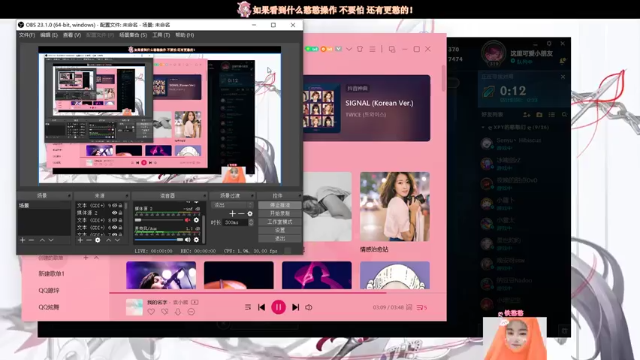Download the current song
Viewport: 640px width, 360px height.
coord(178,312)
